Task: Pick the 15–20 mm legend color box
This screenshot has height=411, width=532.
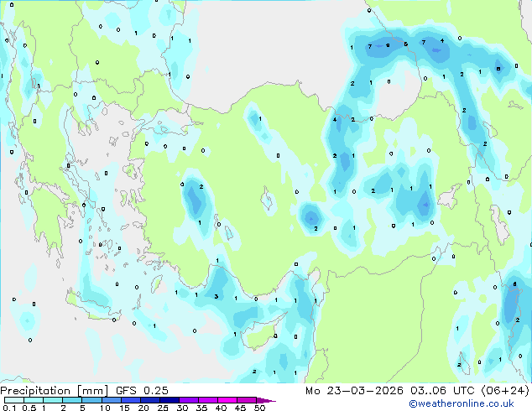Action: tap(130, 400)
